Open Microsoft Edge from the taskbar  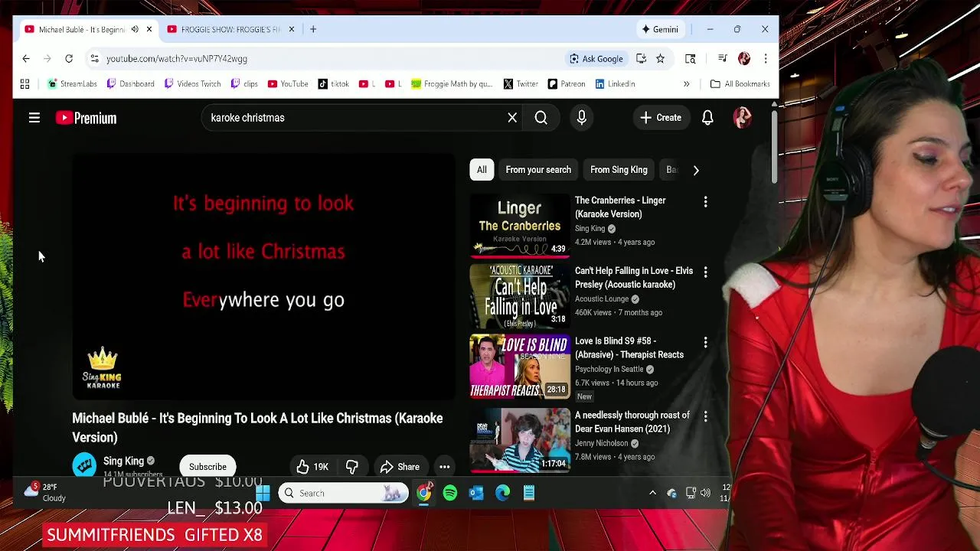pyautogui.click(x=502, y=494)
